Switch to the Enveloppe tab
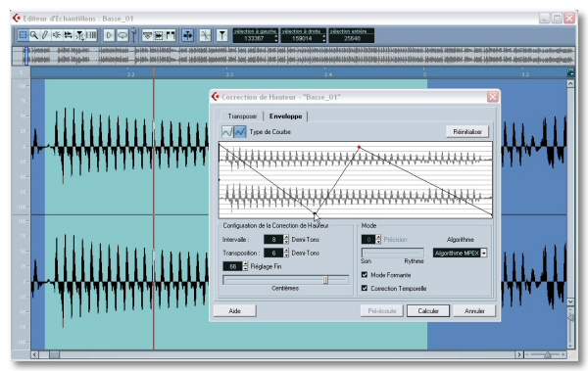Image resolution: width=588 pixels, height=371 pixels. tap(285, 116)
